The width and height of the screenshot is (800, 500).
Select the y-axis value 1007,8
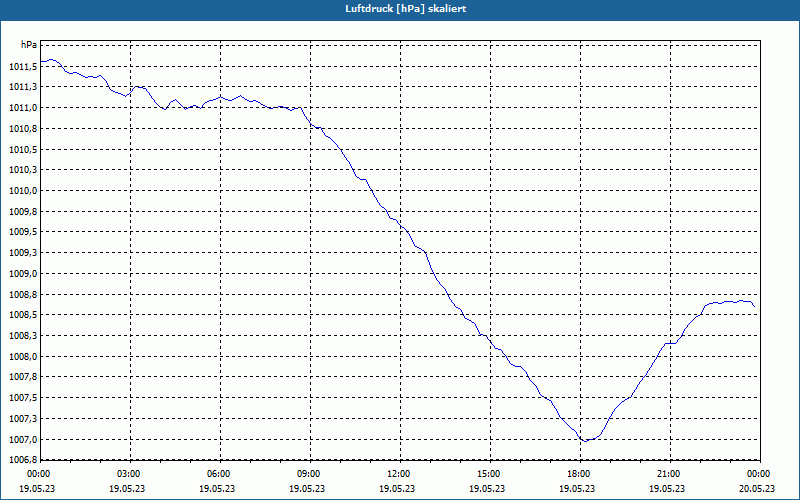coord(23,378)
